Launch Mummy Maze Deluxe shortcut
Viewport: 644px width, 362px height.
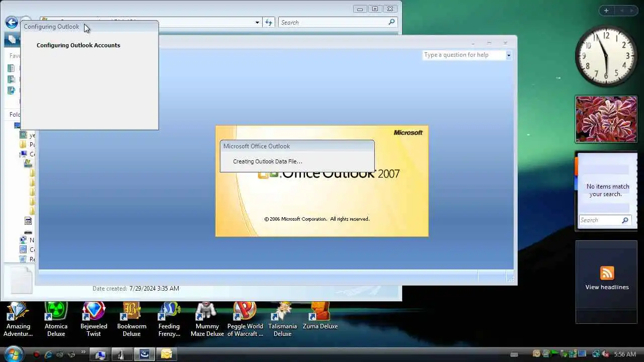[207, 319]
